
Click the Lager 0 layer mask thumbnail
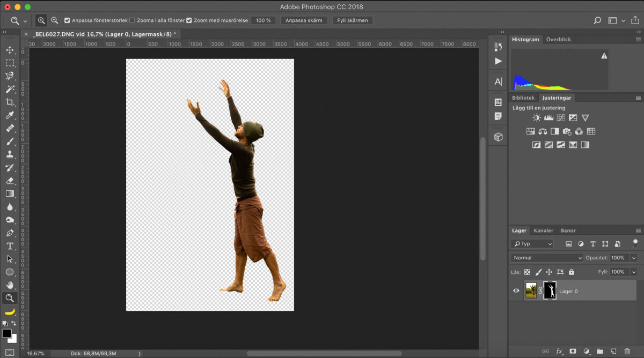pyautogui.click(x=550, y=291)
